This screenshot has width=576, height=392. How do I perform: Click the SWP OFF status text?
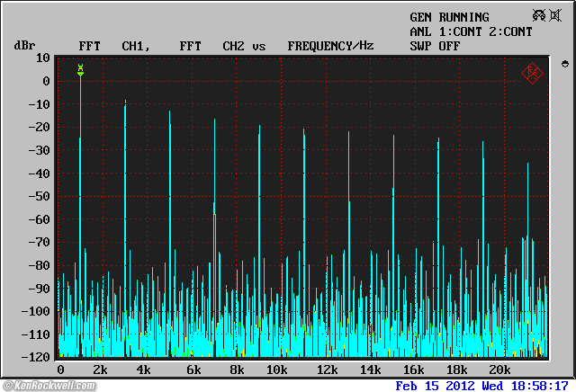[x=435, y=46]
